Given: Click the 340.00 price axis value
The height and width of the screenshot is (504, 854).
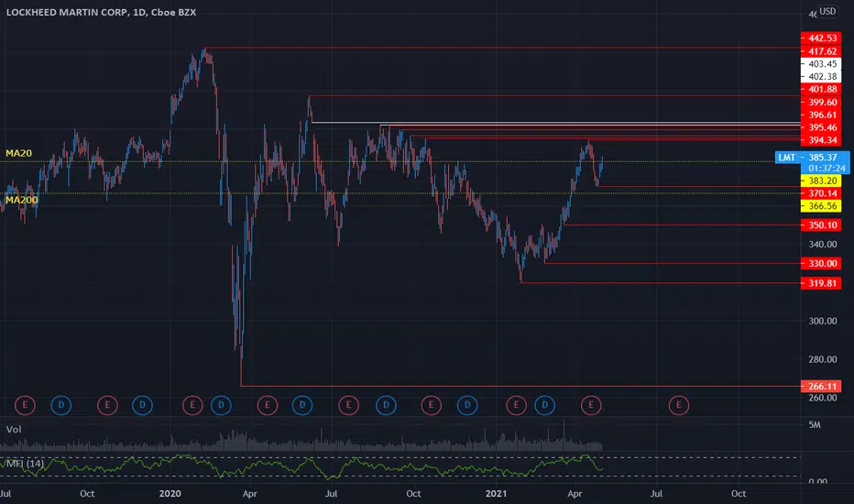Looking at the screenshot, I should tap(823, 244).
